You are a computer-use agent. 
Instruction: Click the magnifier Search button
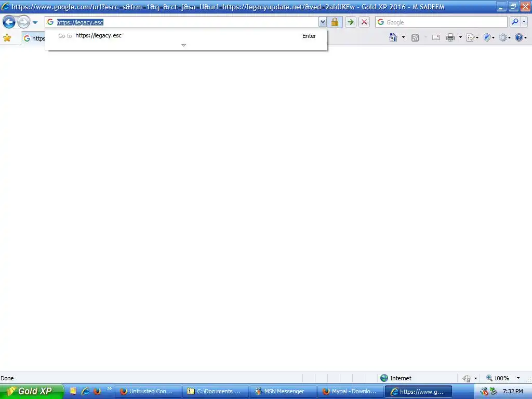(x=515, y=22)
